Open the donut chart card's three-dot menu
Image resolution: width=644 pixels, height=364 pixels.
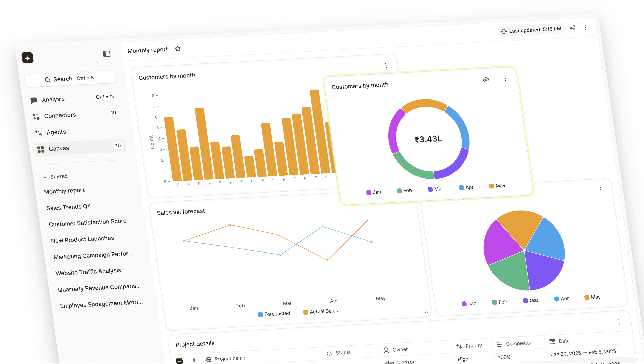point(505,79)
